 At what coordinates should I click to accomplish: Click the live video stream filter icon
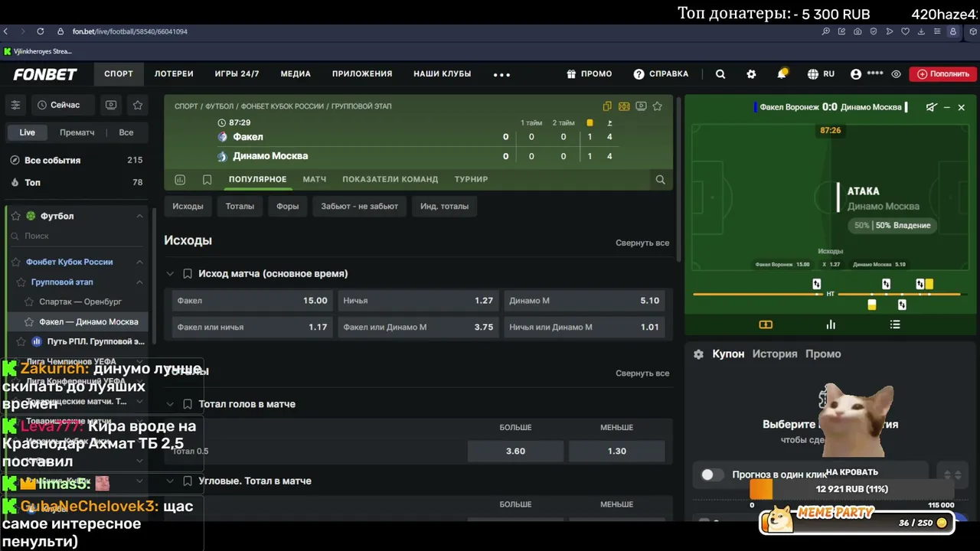pos(111,105)
